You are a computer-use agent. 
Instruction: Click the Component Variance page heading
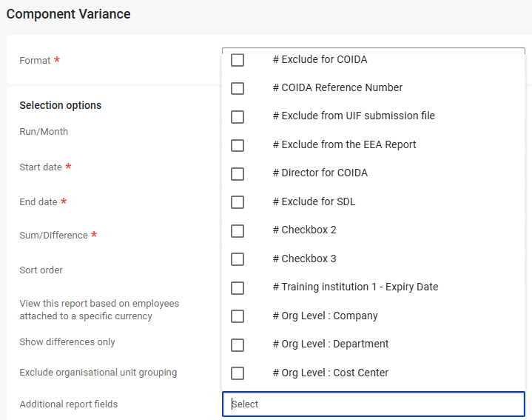point(68,14)
